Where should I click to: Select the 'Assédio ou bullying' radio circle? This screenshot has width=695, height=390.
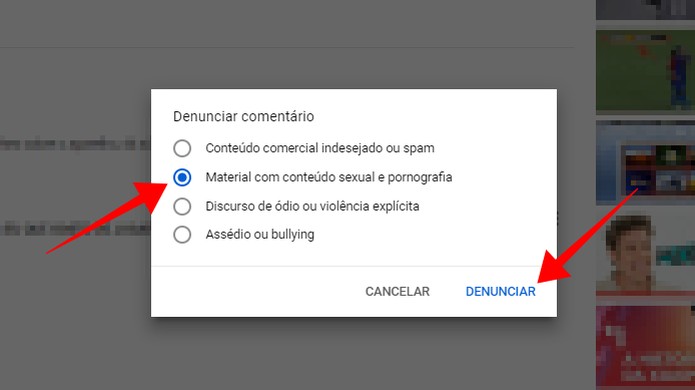[182, 234]
